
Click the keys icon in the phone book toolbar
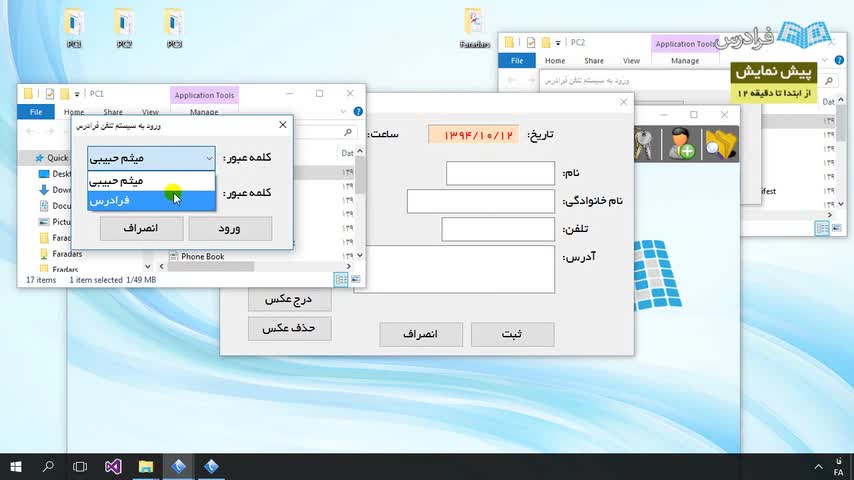point(644,144)
